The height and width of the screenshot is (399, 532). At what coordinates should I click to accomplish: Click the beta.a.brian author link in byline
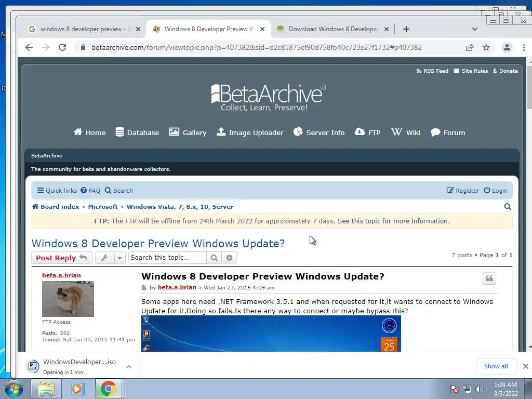177,287
